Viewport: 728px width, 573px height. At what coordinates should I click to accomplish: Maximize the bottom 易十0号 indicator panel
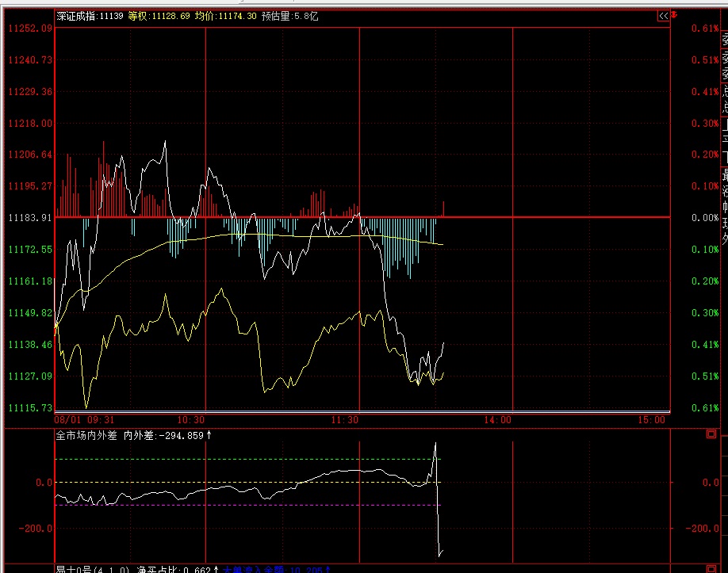click(711, 568)
